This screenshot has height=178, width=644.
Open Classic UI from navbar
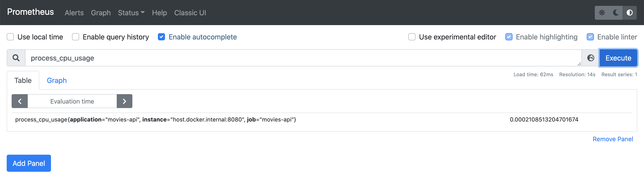(x=190, y=13)
